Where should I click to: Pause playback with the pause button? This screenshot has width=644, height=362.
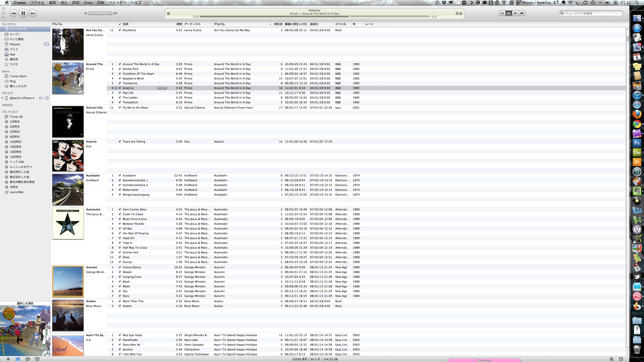[x=23, y=13]
